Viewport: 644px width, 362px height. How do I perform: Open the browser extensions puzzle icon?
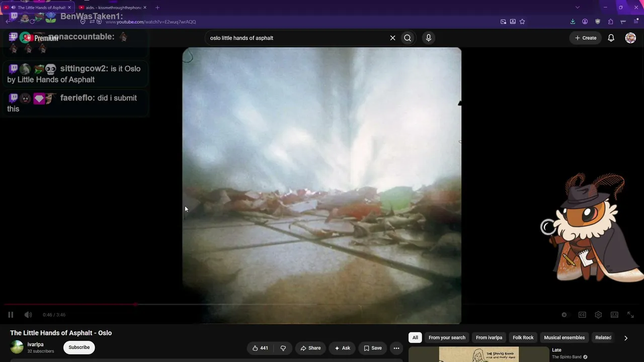(x=610, y=22)
